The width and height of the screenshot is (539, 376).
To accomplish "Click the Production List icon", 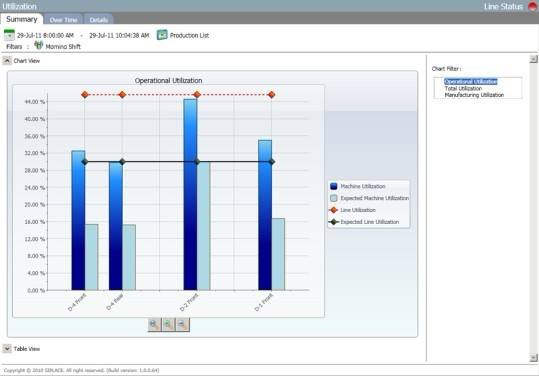I will click(162, 35).
